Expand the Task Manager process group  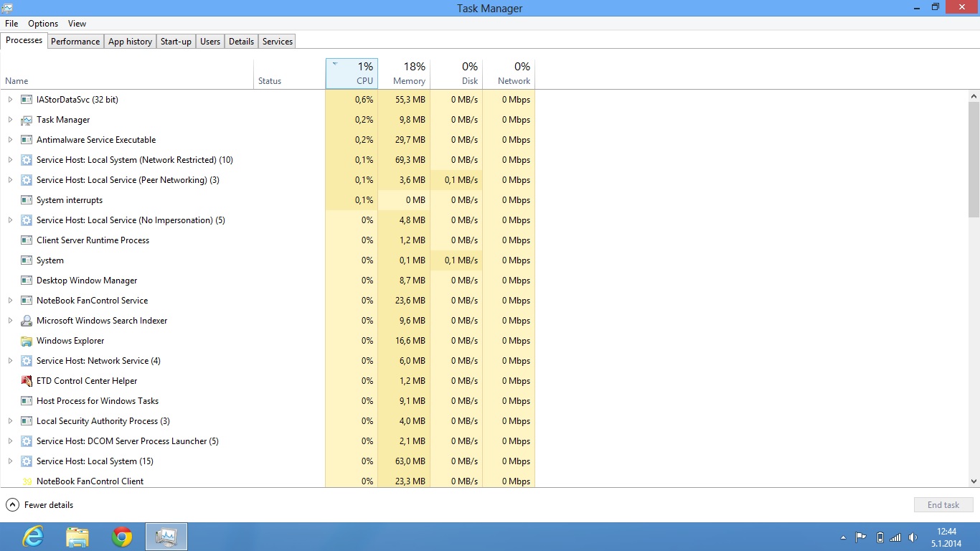[10, 120]
